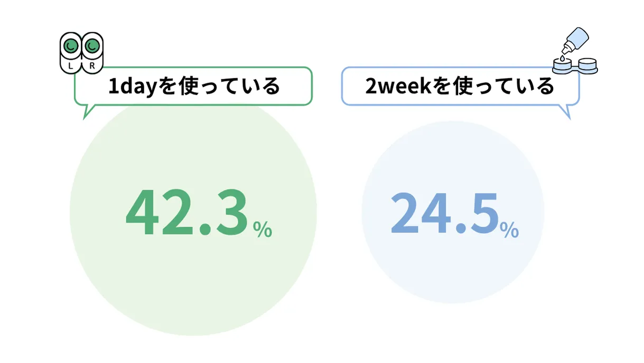This screenshot has height=363, width=644.
Task: Click the left green contact lens icon
Action: (x=71, y=47)
